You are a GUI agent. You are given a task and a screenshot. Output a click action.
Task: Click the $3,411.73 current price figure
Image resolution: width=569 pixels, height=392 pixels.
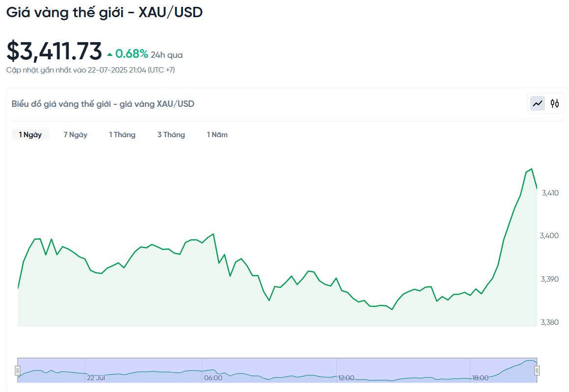[x=54, y=51]
